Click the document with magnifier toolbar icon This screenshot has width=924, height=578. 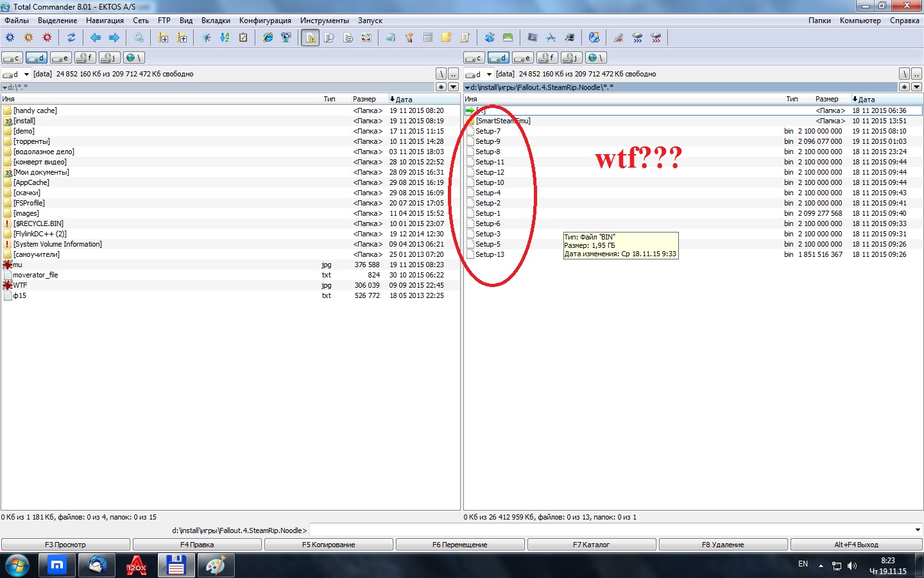point(329,38)
